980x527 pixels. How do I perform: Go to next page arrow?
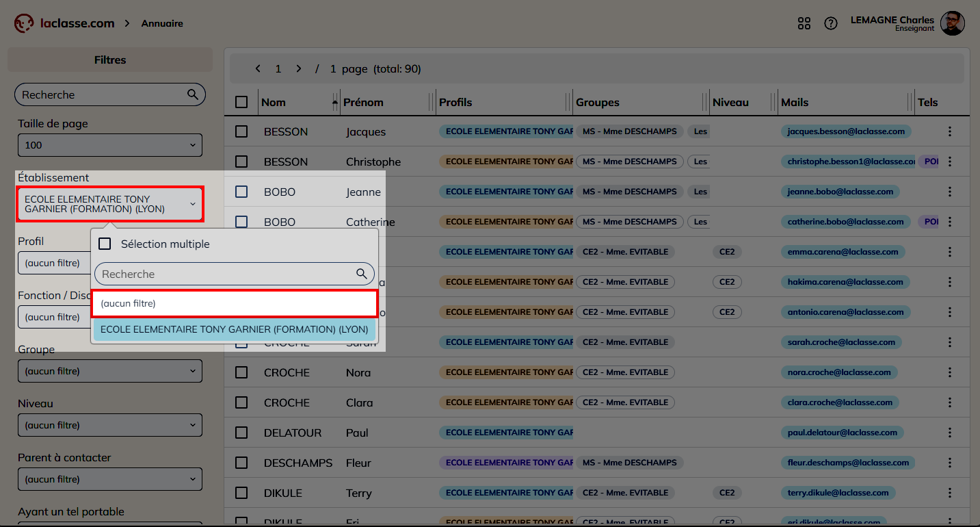pyautogui.click(x=299, y=68)
